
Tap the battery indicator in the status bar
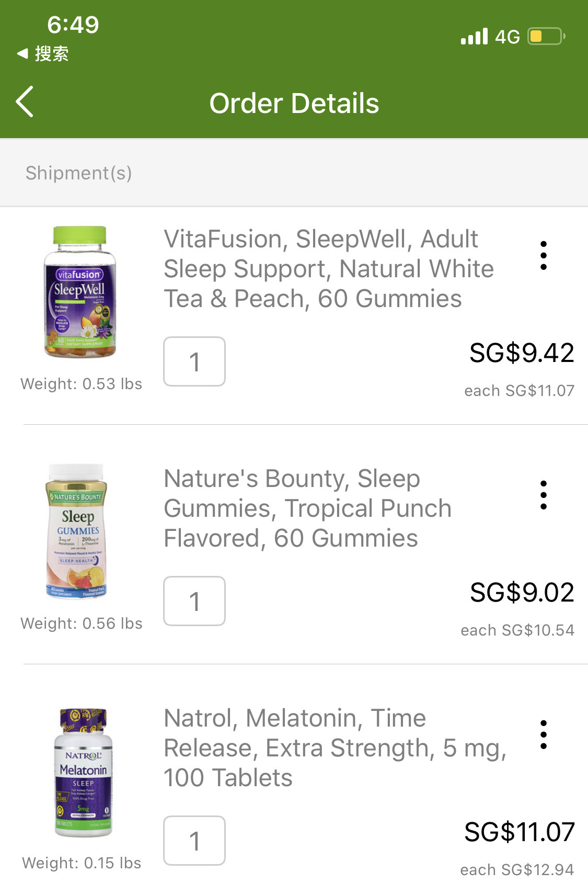point(546,37)
